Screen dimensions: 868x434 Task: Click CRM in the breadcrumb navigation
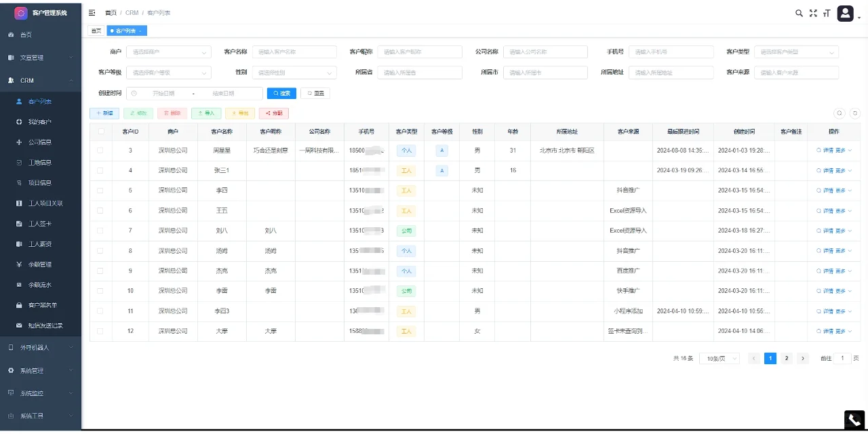click(132, 12)
